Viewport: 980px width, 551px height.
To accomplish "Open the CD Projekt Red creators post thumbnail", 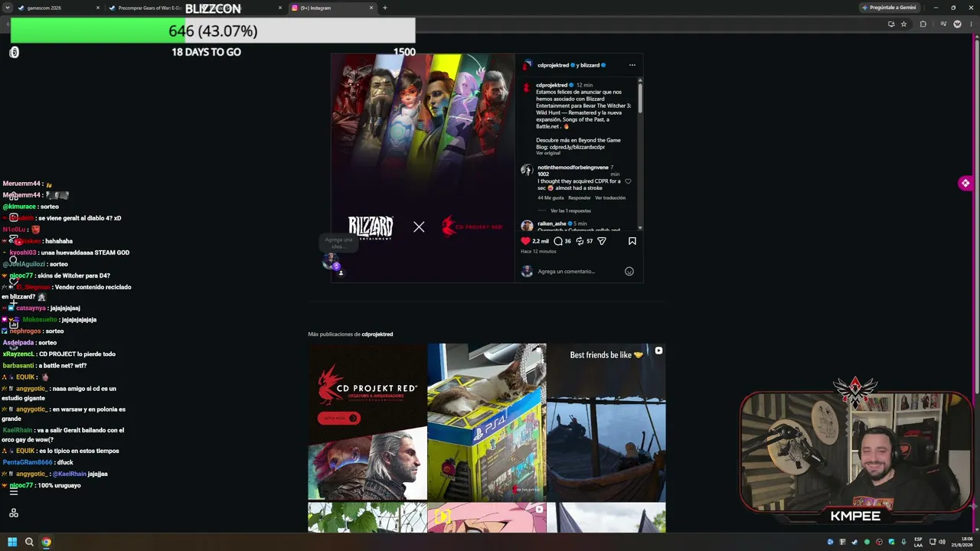I will pos(367,422).
